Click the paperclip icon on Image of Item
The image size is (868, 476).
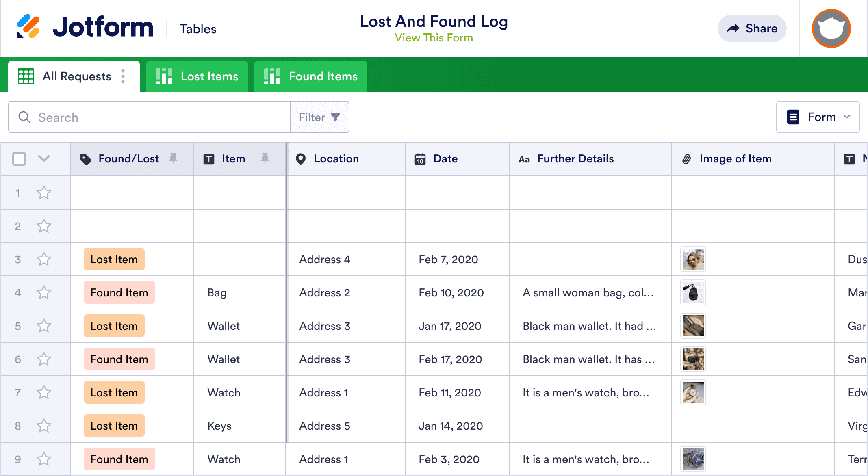point(687,159)
